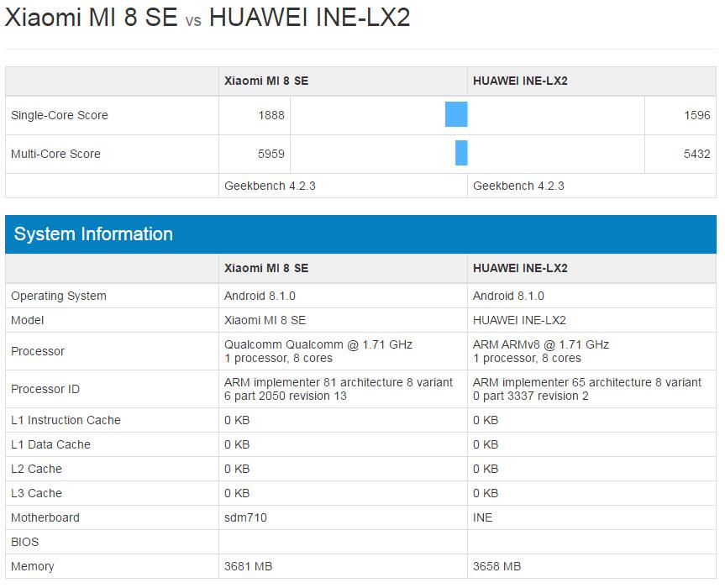Click the sdm710 motherboard value

click(x=245, y=517)
